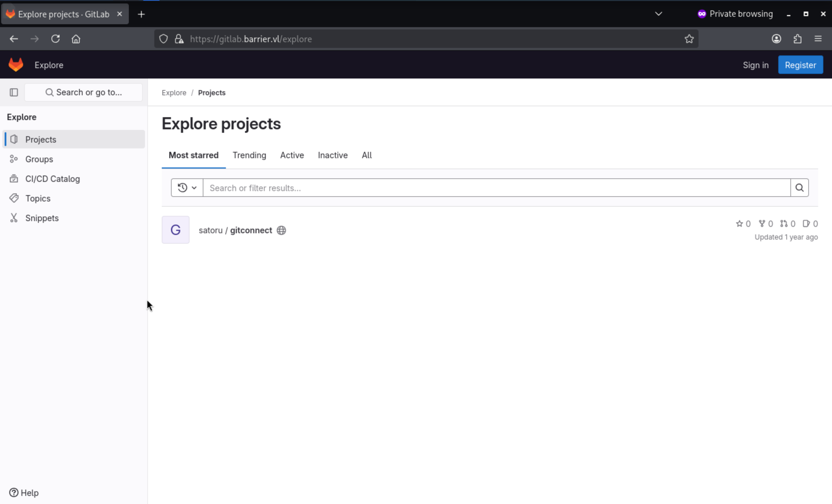The image size is (832, 504).
Task: Open the Help menu
Action: (x=24, y=492)
